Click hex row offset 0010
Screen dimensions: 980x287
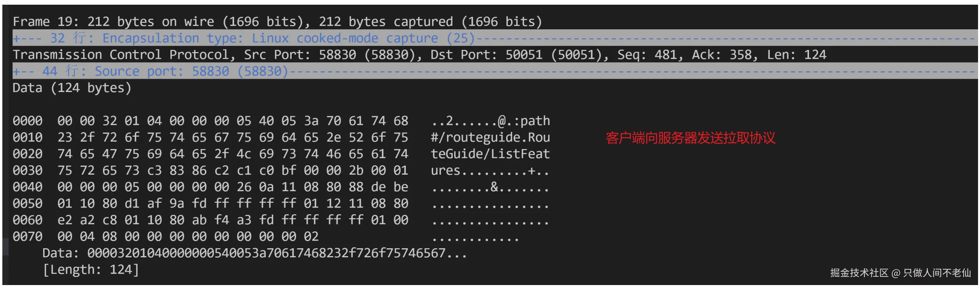tap(27, 137)
